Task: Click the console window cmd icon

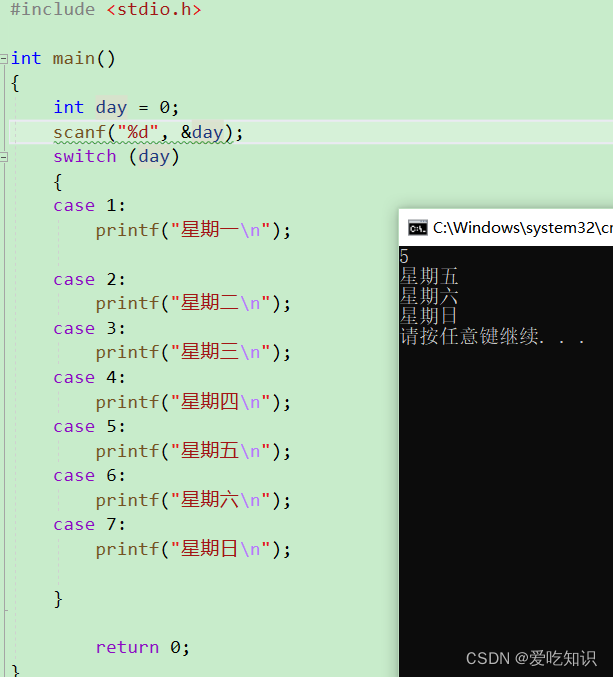Action: pyautogui.click(x=417, y=228)
